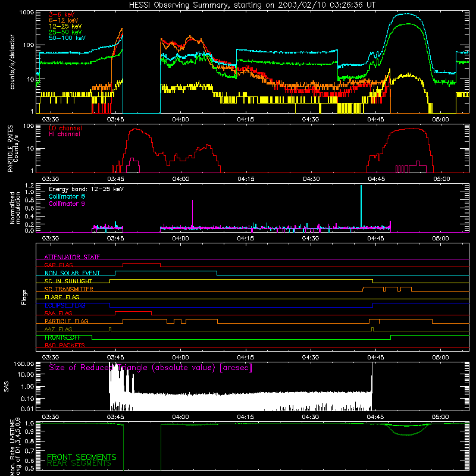The image size is (476, 476).
Task: Click the NON SOLAR EVENT flag label
Action: [x=72, y=273]
